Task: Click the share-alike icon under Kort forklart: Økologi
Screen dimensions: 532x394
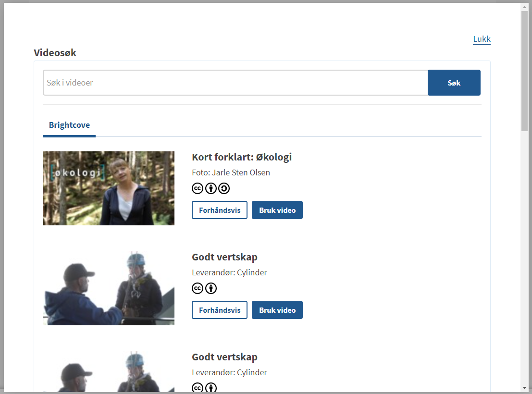Action: 224,188
